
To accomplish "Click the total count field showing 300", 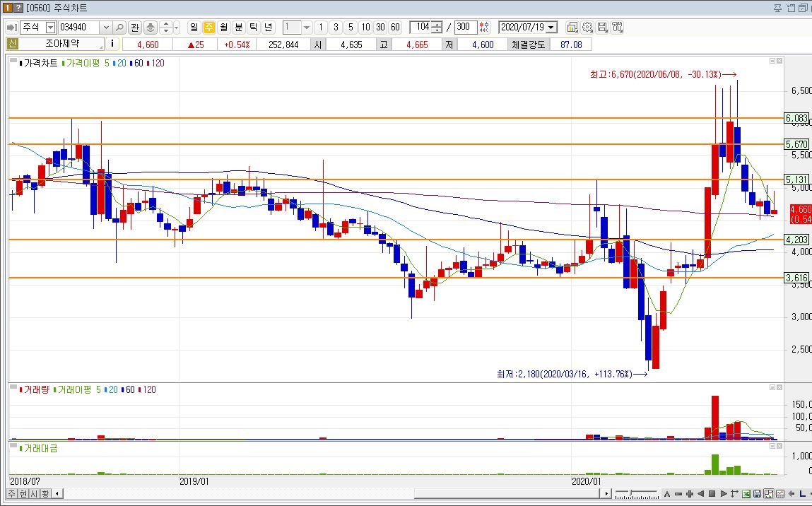I will (x=466, y=27).
